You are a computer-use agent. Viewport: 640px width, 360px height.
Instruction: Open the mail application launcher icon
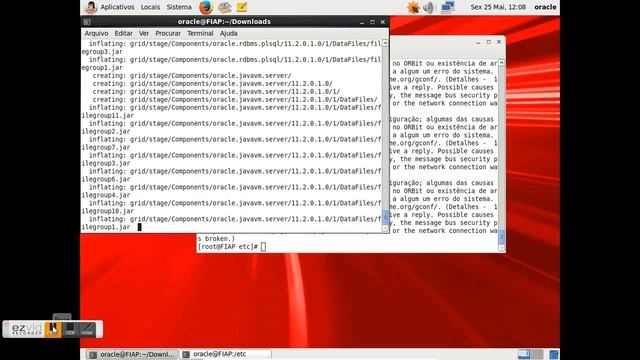(x=224, y=7)
